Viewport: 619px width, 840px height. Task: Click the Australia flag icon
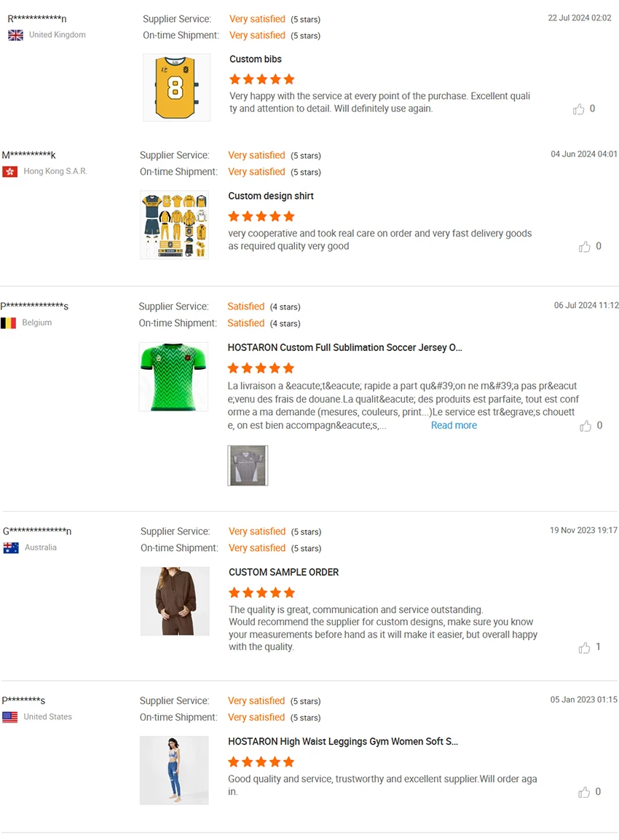[11, 548]
